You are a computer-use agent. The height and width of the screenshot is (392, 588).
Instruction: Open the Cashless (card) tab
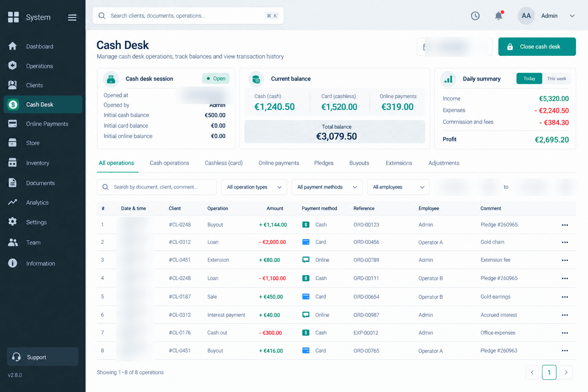pos(224,163)
